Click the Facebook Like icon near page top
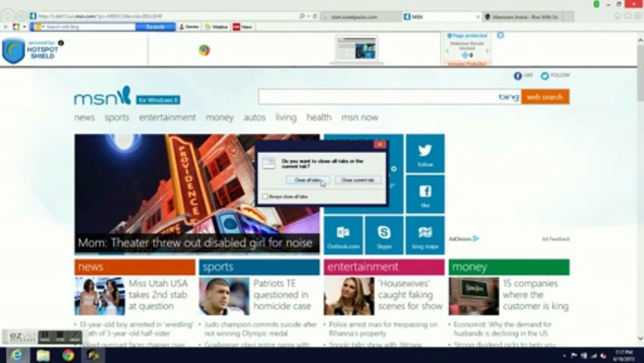The width and height of the screenshot is (644, 363). [518, 76]
